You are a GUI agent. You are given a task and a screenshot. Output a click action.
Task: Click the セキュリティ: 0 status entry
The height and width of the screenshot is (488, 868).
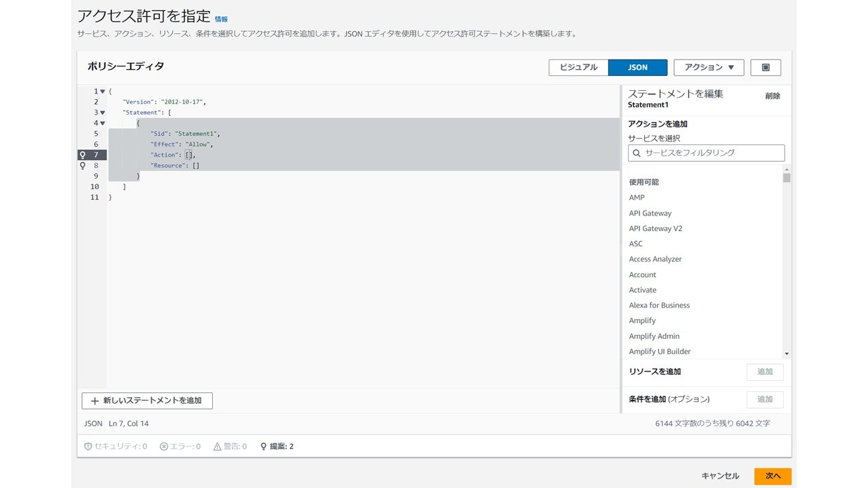[115, 447]
